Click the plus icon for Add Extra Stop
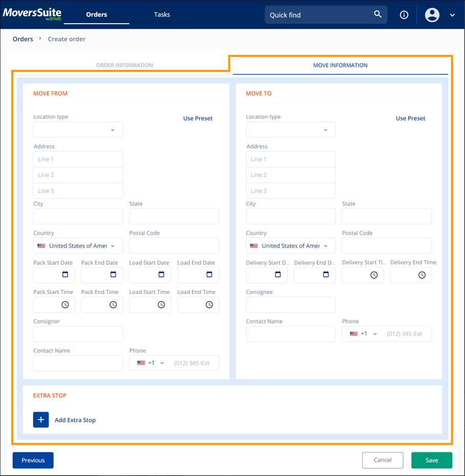 pyautogui.click(x=40, y=419)
